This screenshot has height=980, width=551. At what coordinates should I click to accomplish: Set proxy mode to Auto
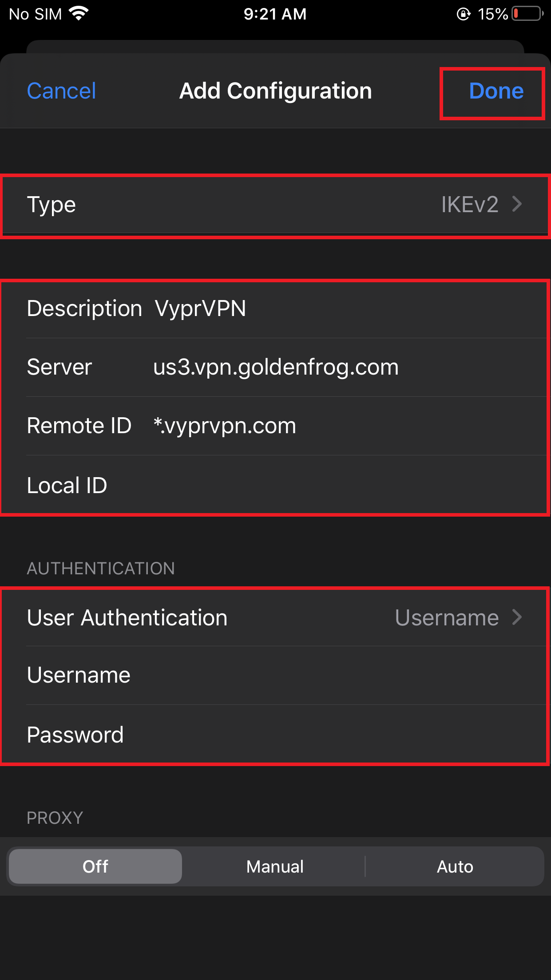coord(455,866)
